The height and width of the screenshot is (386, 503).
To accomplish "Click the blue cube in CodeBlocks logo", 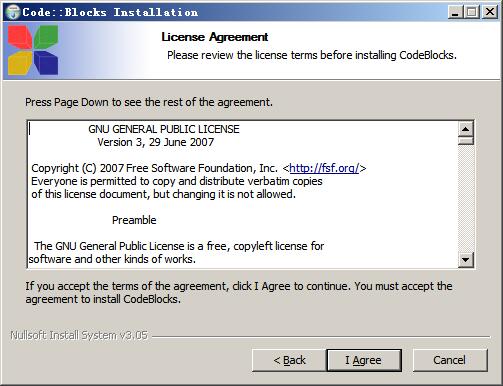I will (46, 63).
